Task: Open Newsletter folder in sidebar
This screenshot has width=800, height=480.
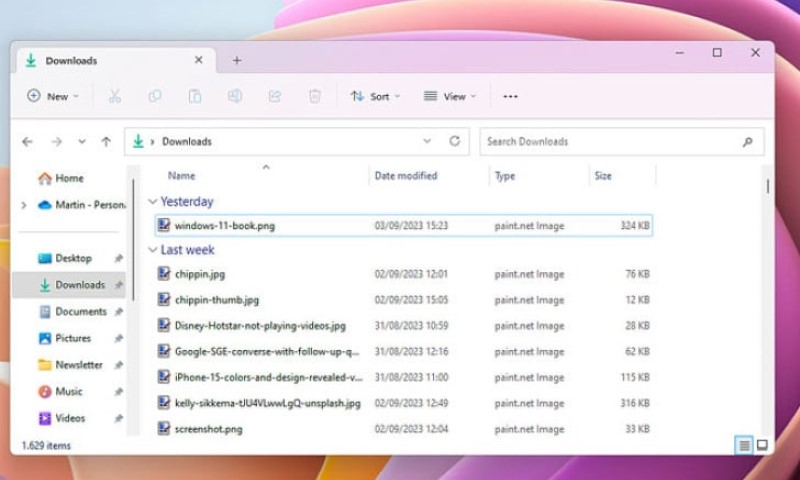Action: [x=70, y=365]
